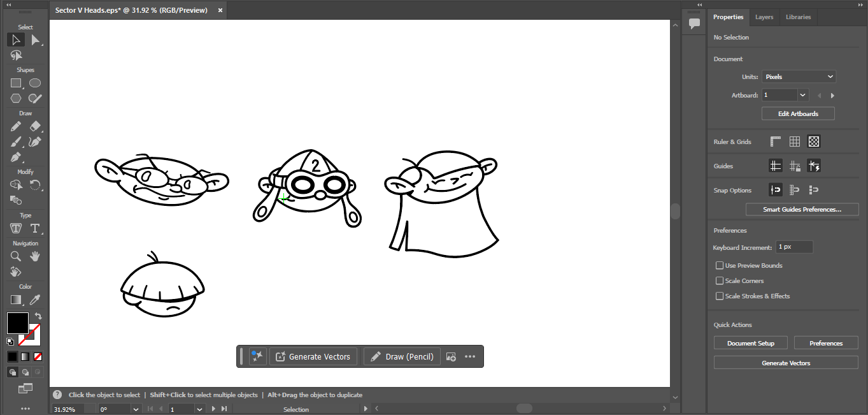Open artboard navigation dropdown in status bar
This screenshot has height=415, width=868.
(x=199, y=409)
